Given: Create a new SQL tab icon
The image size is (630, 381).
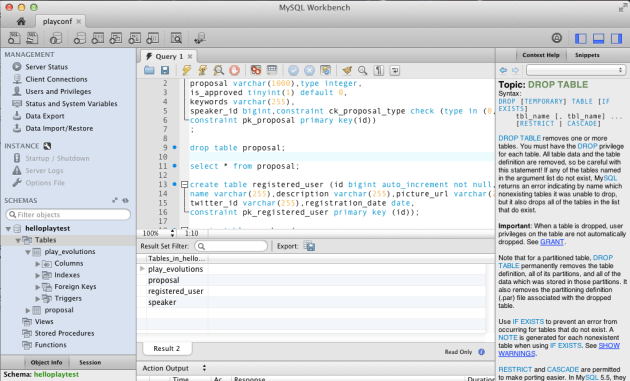Looking at the screenshot, I should click(x=14, y=38).
